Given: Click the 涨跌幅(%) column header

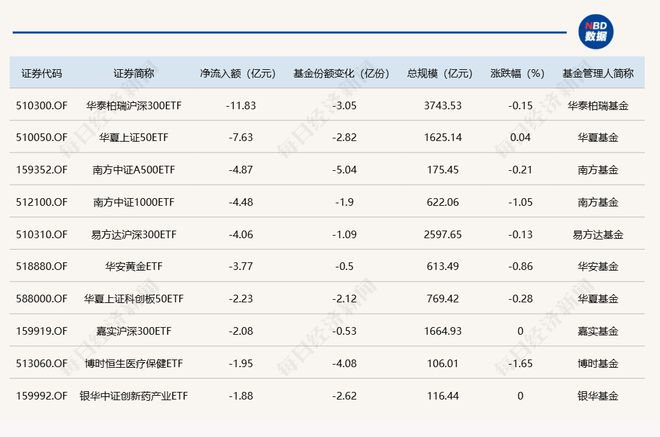Looking at the screenshot, I should 517,74.
